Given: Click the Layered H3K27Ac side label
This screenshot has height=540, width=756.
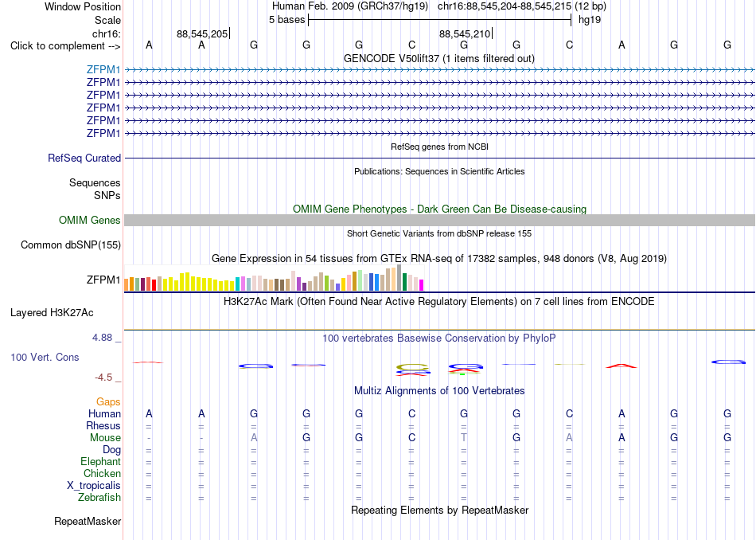Looking at the screenshot, I should coord(52,313).
